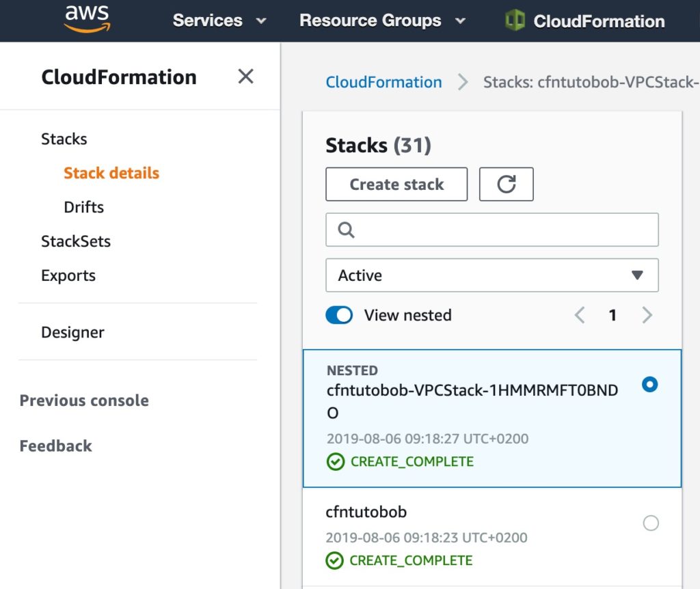Refresh the stacks list
Screen dimensions: 700x589
click(507, 184)
